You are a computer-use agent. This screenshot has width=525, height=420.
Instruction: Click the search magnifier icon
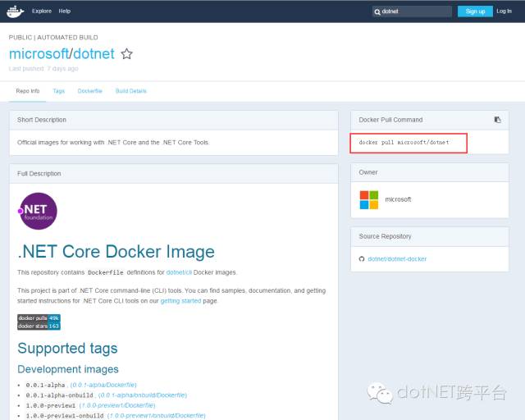point(377,12)
